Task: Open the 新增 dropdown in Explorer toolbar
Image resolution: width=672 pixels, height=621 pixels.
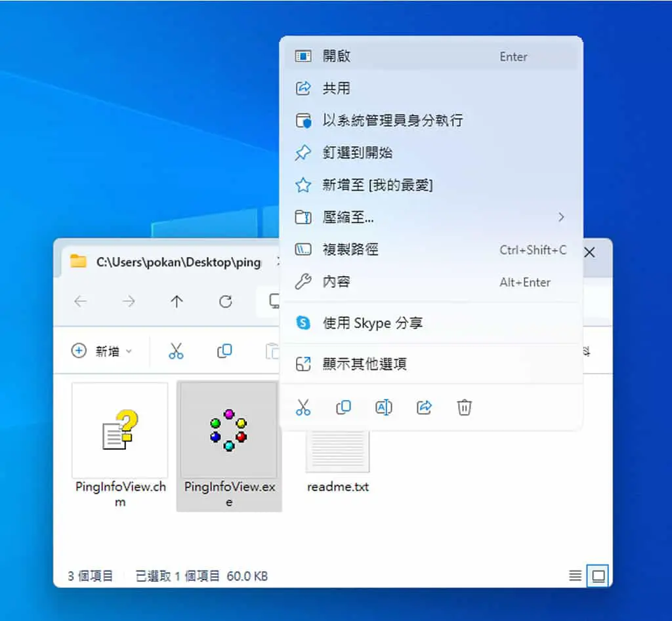Action: [x=102, y=351]
